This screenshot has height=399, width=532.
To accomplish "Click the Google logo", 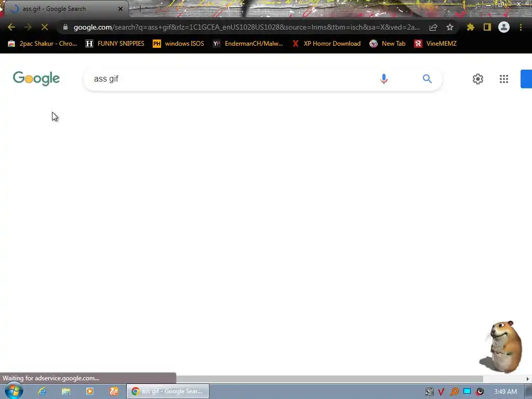I will coord(36,79).
